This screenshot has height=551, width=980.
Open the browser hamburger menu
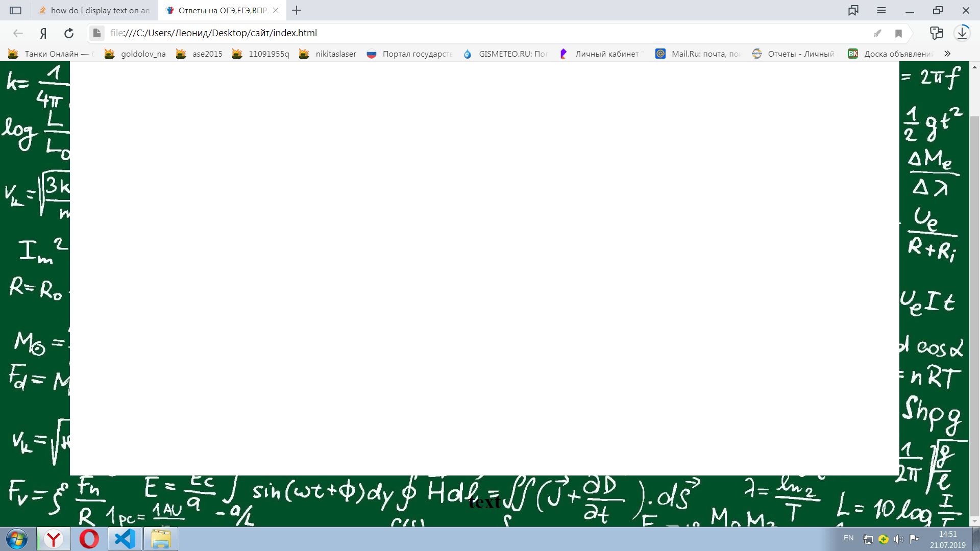click(x=881, y=10)
